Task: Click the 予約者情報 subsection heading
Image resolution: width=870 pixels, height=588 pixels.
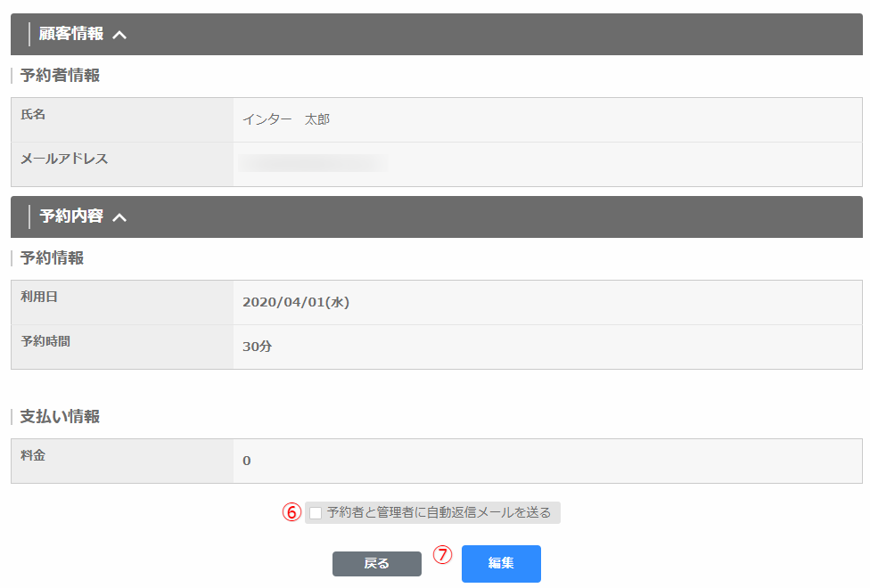Action: coord(60,76)
